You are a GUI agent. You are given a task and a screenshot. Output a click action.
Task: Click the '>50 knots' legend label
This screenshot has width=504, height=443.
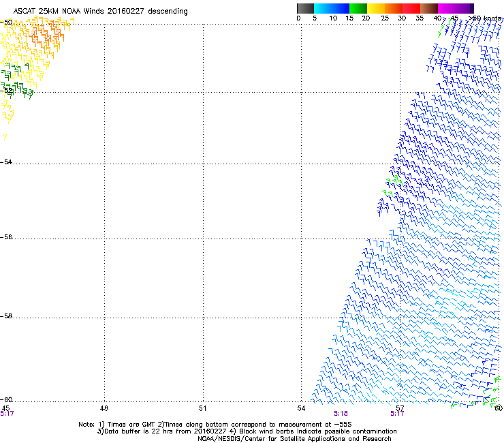(485, 18)
